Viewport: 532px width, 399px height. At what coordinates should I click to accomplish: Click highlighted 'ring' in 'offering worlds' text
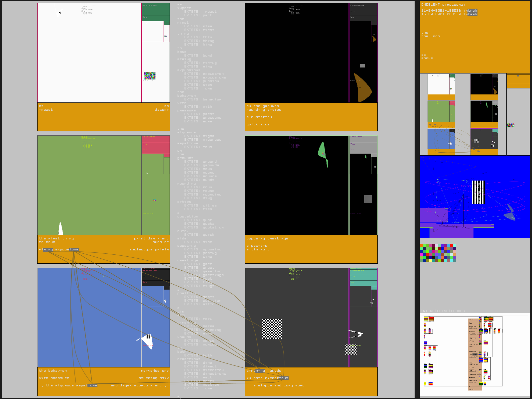pos(260,371)
